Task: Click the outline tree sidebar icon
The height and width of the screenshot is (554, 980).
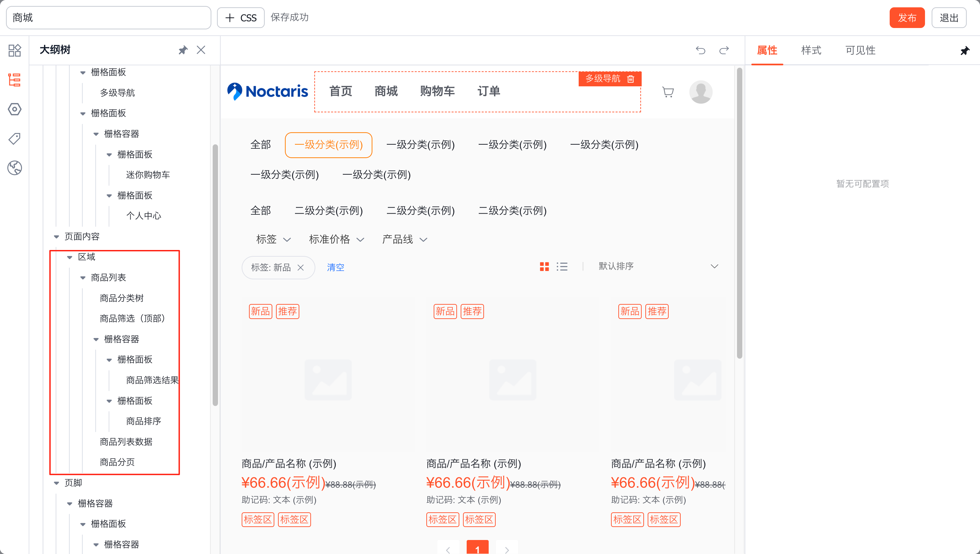Action: point(14,80)
